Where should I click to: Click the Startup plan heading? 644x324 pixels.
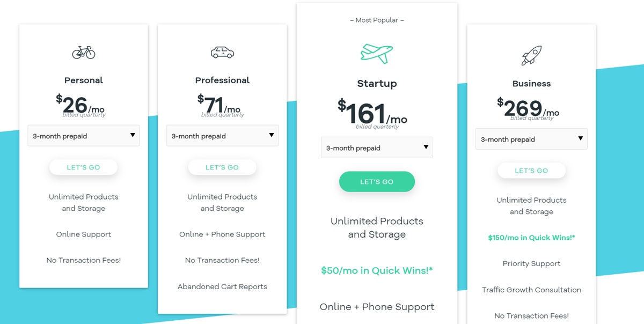tap(377, 83)
